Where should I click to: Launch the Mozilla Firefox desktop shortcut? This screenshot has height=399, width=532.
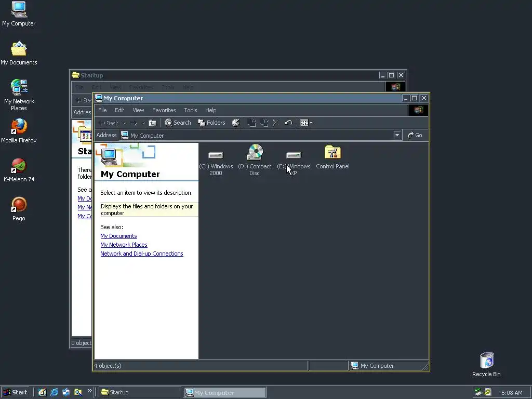19,130
